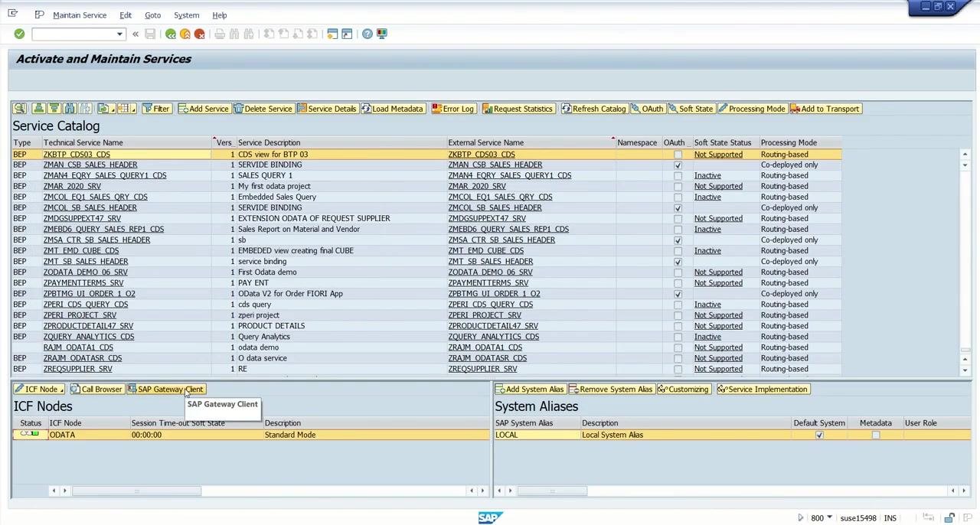The image size is (980, 525).
Task: Click the Save diskette icon
Action: [x=150, y=34]
